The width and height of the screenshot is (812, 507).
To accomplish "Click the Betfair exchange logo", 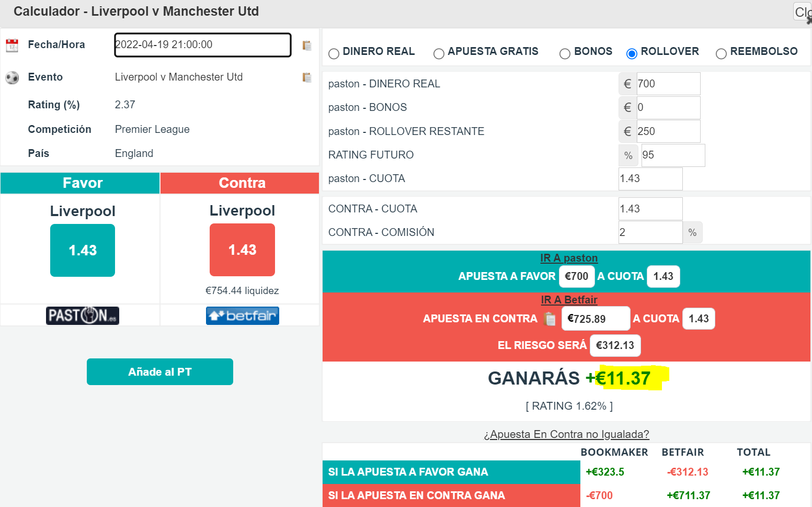I will pos(242,316).
